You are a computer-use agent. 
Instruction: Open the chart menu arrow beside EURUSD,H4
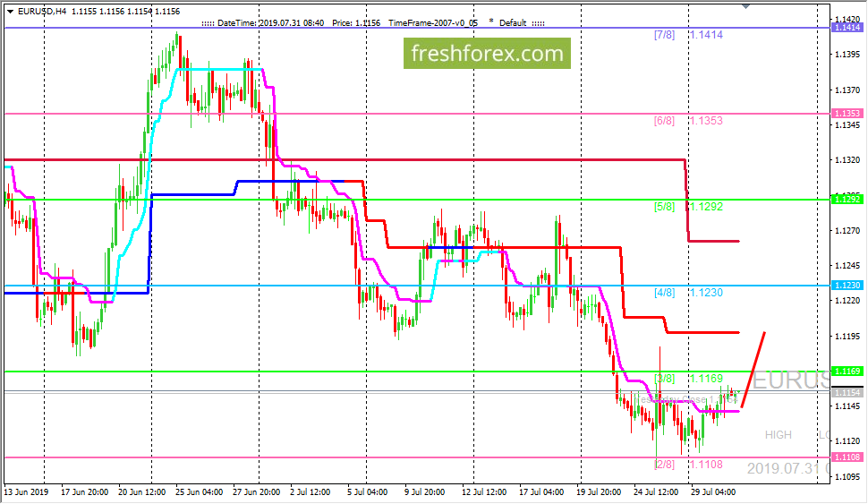(11, 11)
